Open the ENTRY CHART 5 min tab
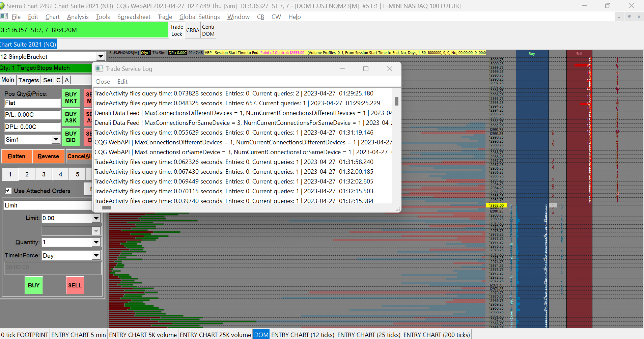 click(79, 335)
